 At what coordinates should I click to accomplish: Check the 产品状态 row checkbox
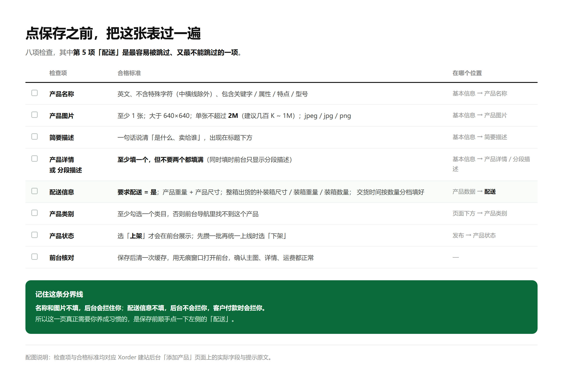click(x=35, y=235)
